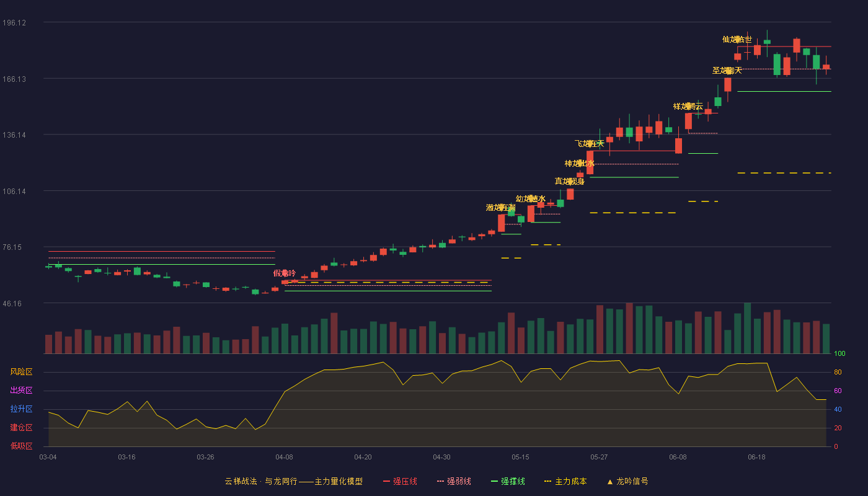Click the 196.12 price axis label
The image size is (868, 496).
(x=14, y=23)
